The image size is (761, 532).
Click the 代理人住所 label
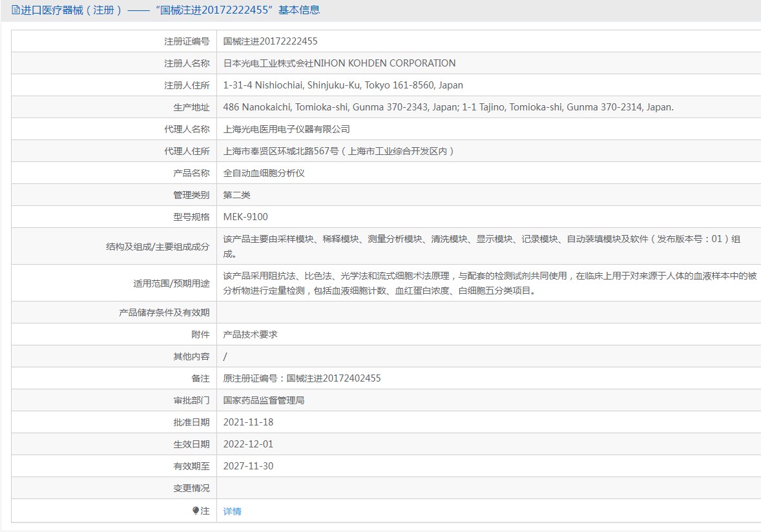point(187,151)
